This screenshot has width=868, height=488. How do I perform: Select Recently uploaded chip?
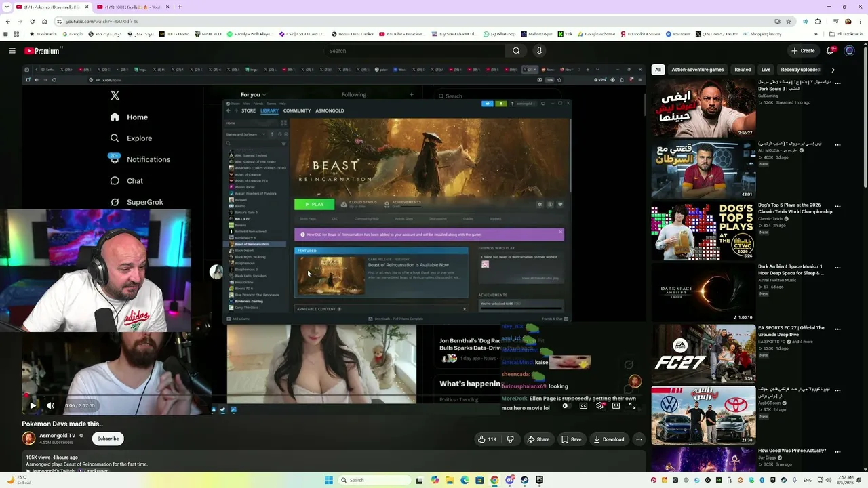(800, 70)
